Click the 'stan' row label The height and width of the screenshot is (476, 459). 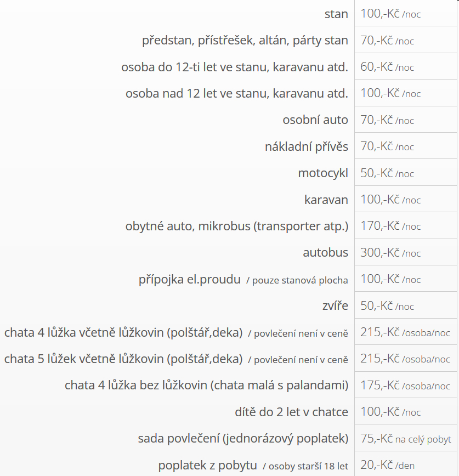[x=336, y=14]
